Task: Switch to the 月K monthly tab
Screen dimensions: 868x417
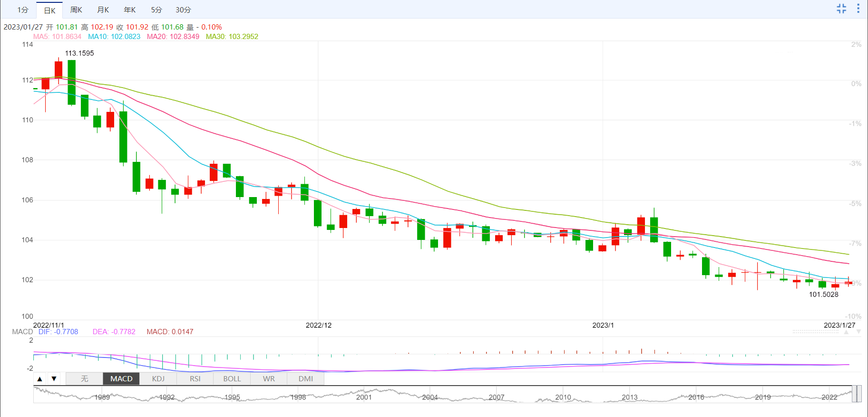Action: click(x=103, y=10)
